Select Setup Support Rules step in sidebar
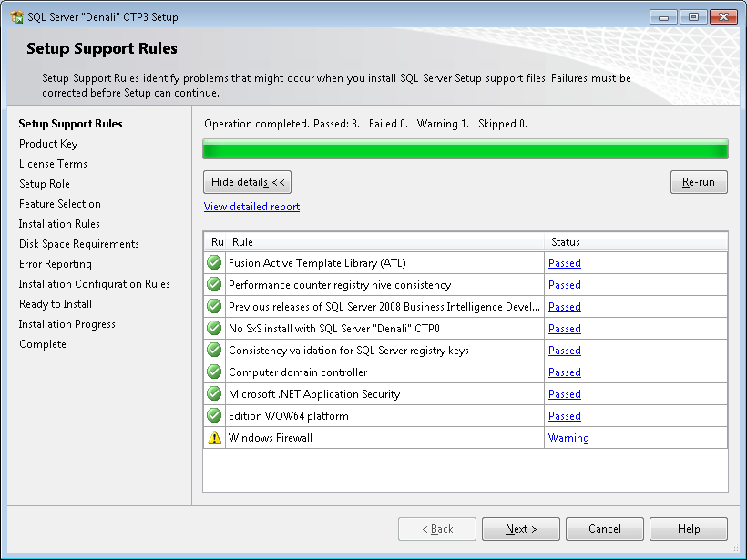The height and width of the screenshot is (560, 747). click(x=70, y=124)
